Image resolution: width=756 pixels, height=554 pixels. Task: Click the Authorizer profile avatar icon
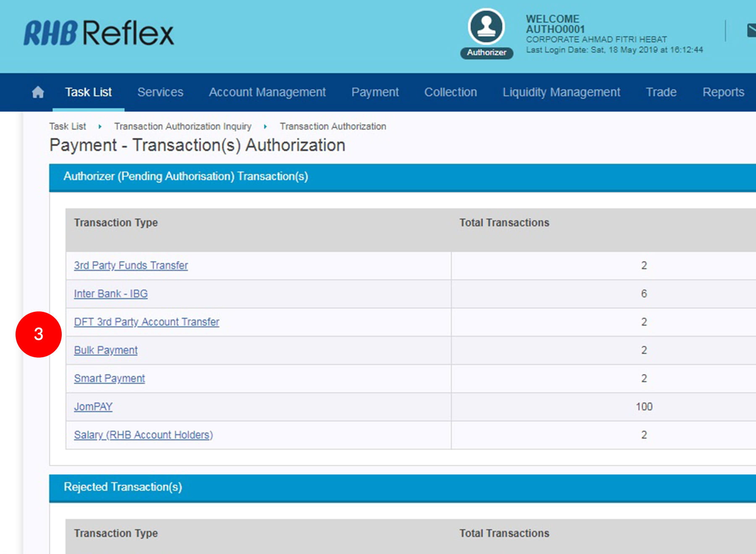(486, 27)
